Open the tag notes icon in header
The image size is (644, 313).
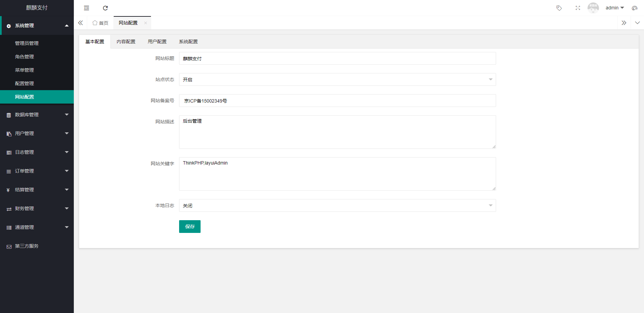pos(559,8)
